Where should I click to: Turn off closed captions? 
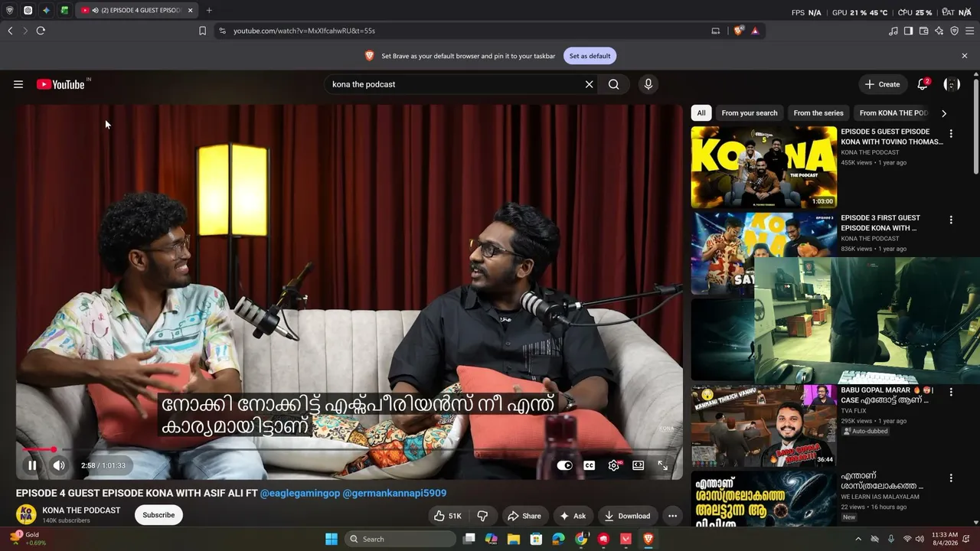pos(589,465)
